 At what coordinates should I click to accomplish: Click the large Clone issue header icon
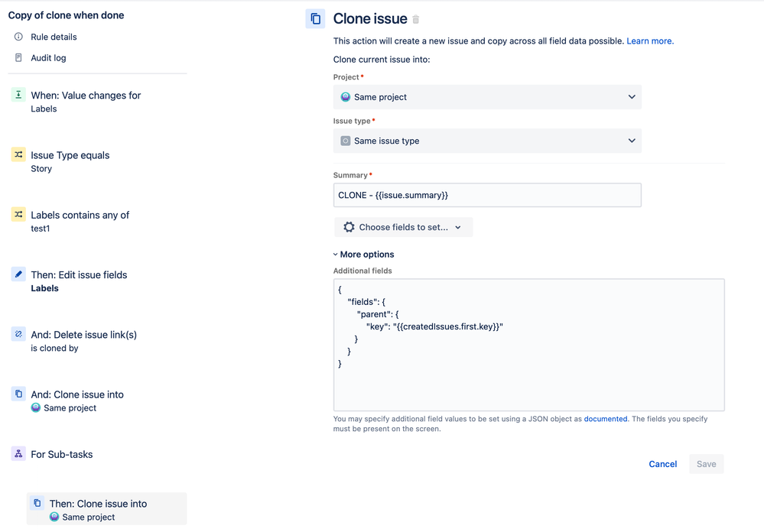(x=315, y=19)
